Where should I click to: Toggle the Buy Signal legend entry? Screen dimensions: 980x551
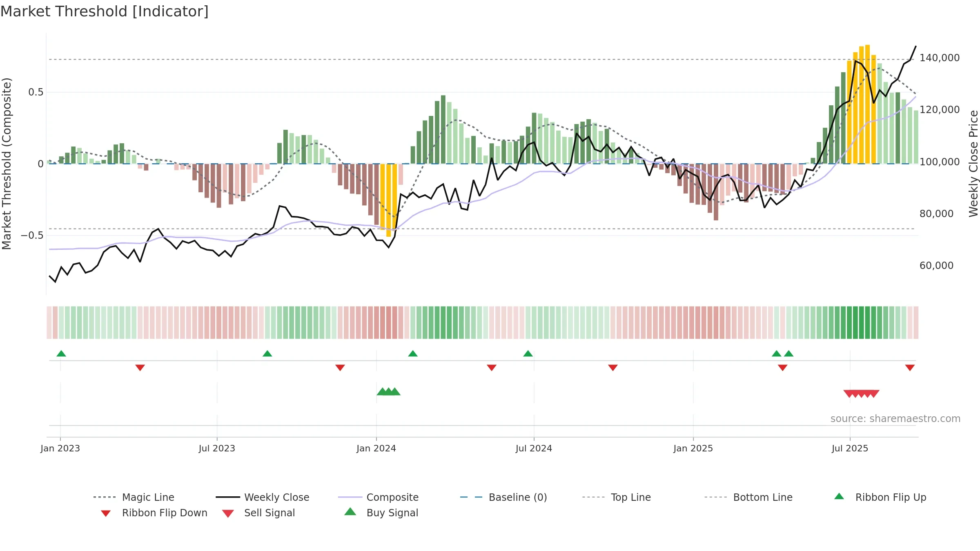[381, 513]
